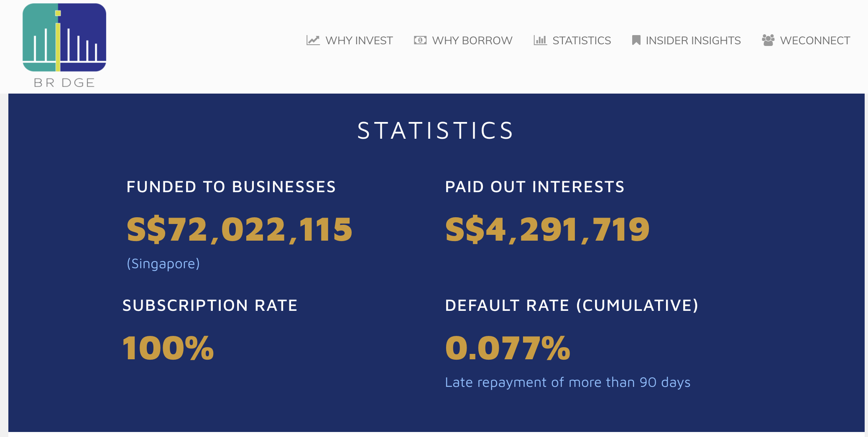Click the 0.077% default rate value

pyautogui.click(x=508, y=348)
